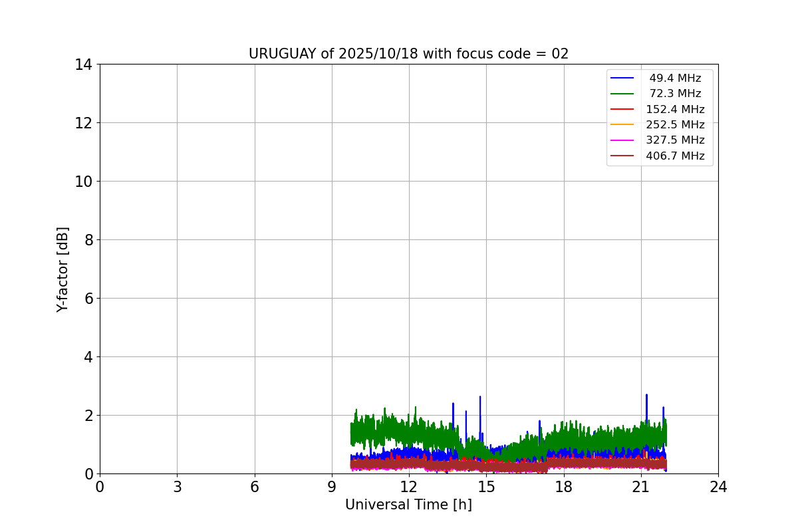Select the 406.7 MHz legend label

coord(675,156)
